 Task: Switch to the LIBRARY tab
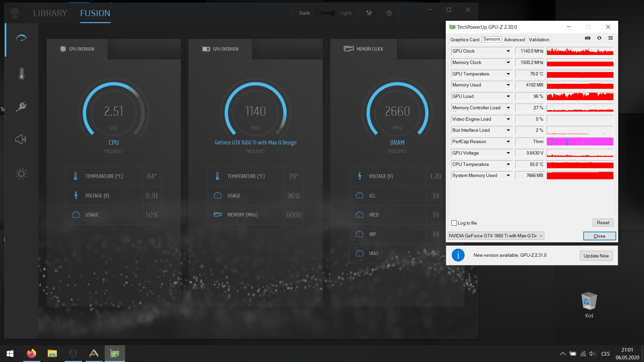tap(50, 13)
